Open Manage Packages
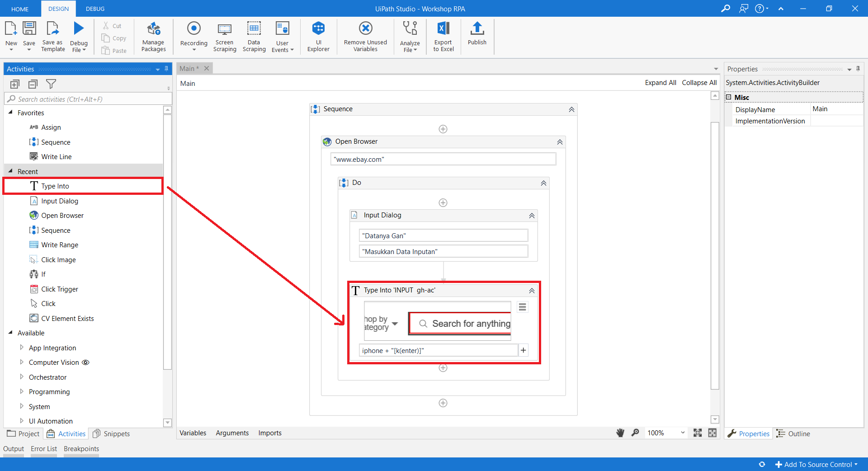 pos(153,37)
